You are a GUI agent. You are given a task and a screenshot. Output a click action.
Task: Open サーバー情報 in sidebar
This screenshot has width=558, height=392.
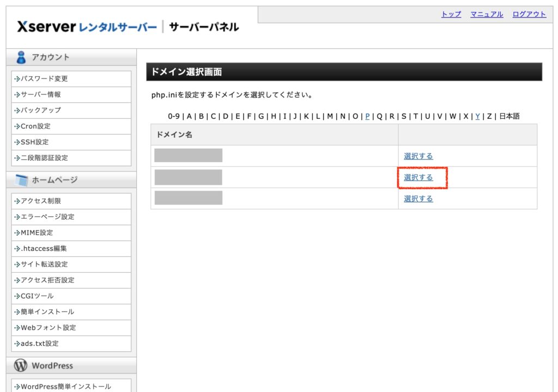tap(71, 95)
